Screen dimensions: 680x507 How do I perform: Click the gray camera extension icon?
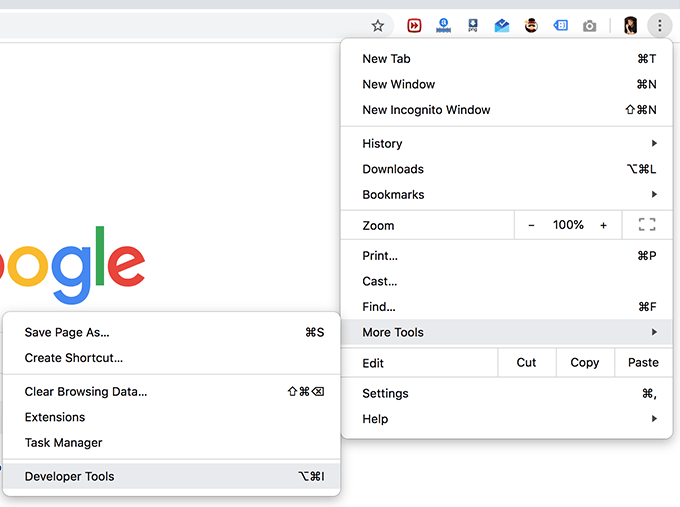[589, 26]
